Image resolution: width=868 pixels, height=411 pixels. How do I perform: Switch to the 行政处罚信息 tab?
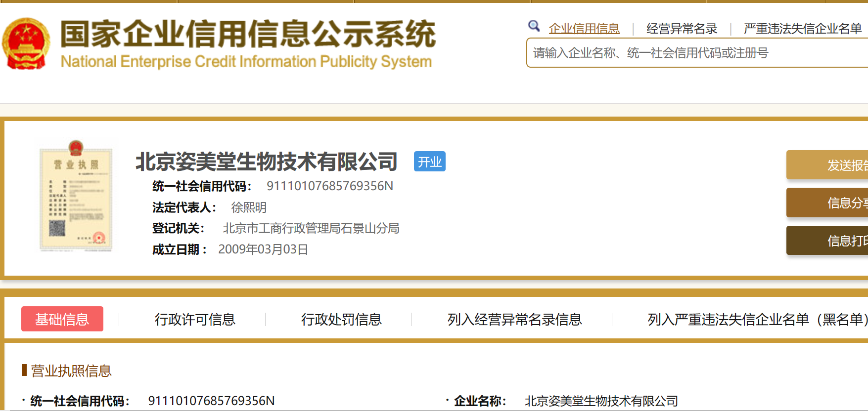click(x=341, y=320)
